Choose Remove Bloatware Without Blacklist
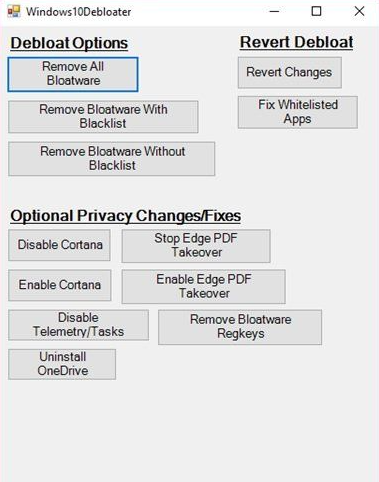Viewport: 379px width, 482px height. [111, 159]
